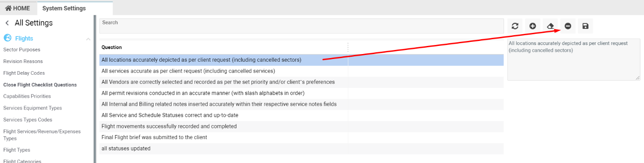Open Services Equipment Types settings
This screenshot has width=644, height=163.
[32, 108]
